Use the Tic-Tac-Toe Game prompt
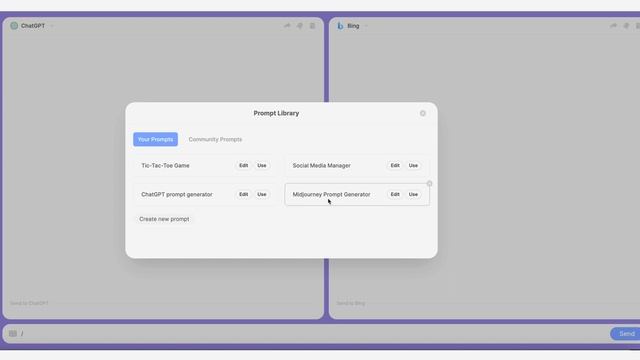The width and height of the screenshot is (640, 360). [262, 165]
